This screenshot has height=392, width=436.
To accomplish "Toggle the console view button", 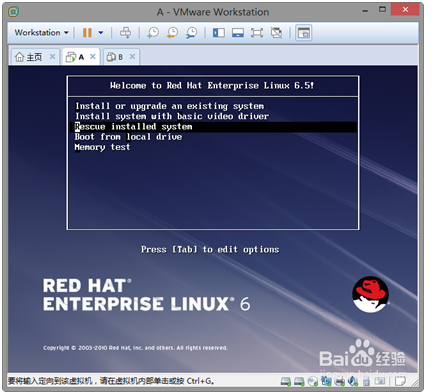I will click(x=303, y=33).
